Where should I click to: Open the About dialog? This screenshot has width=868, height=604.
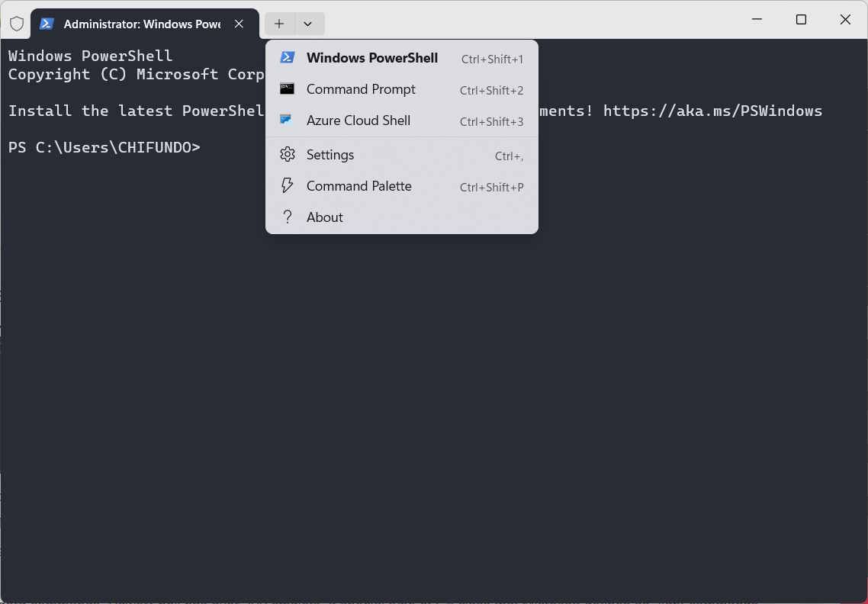point(325,217)
